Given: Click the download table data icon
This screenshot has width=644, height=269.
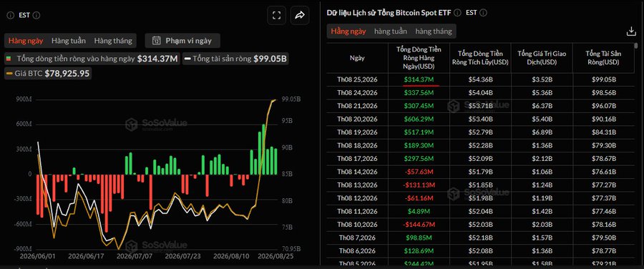Looking at the screenshot, I should tap(631, 31).
